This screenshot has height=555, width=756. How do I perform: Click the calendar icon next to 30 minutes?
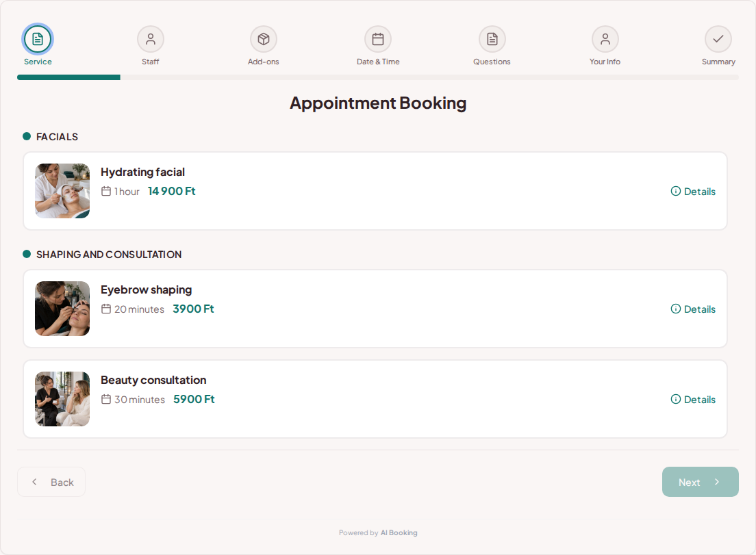click(106, 400)
